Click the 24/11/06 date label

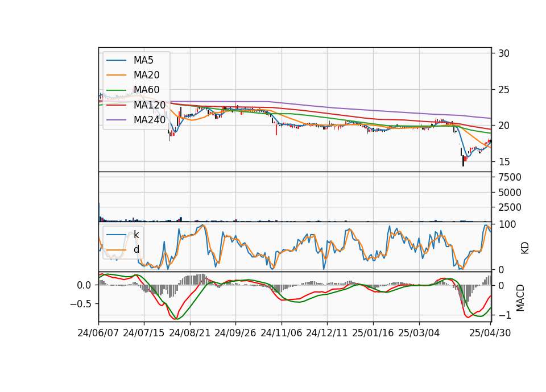[x=282, y=333]
